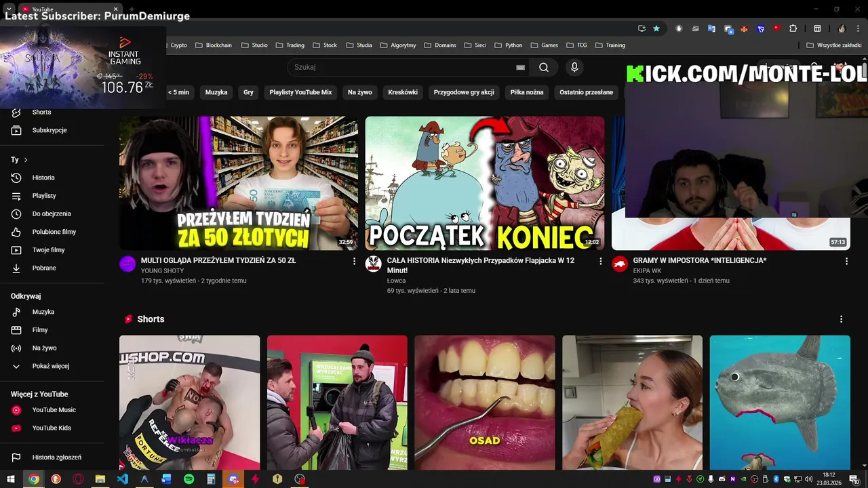Screen dimensions: 868x488
Task: Open the on-screen keyboard in search box
Action: pos(520,67)
